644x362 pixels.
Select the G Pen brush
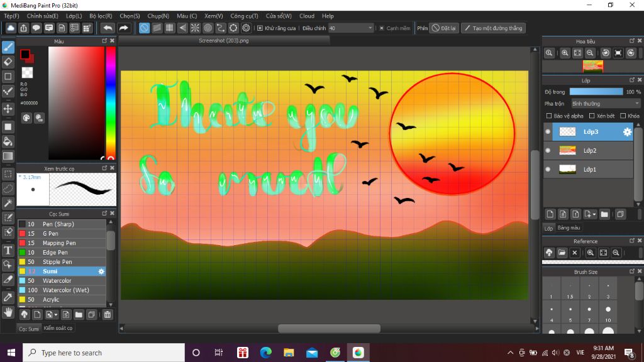(x=62, y=234)
